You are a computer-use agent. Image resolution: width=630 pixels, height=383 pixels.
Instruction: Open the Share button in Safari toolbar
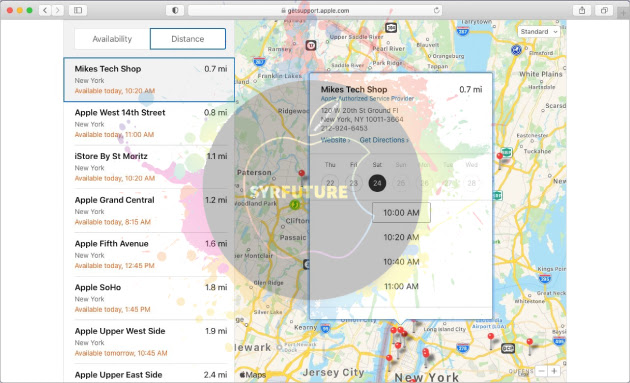[x=582, y=10]
